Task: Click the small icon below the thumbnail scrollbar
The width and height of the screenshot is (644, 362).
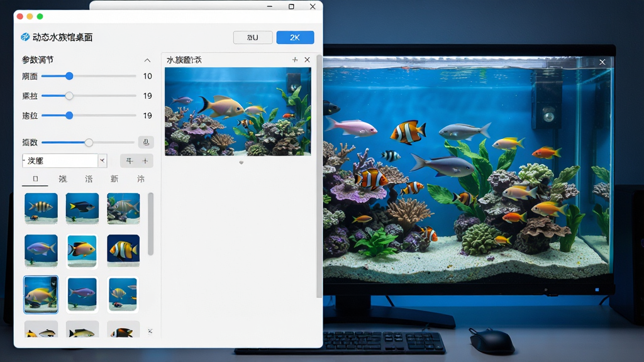Action: point(150,331)
